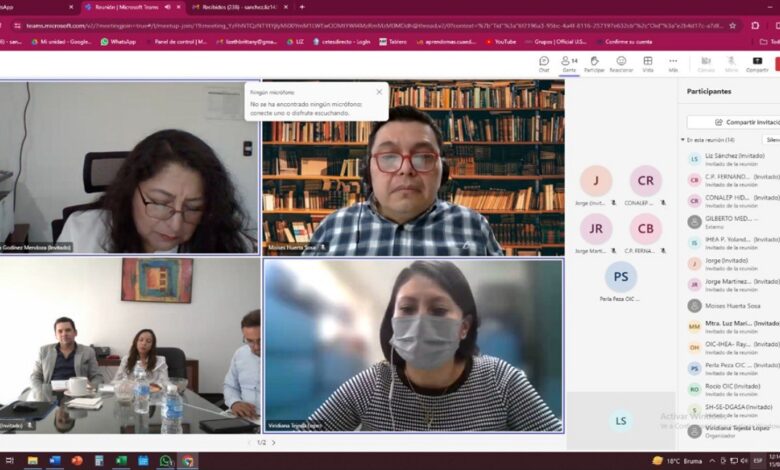Select the PS avatar for Perla Peza
Viewport: 780px width, 470px height.
coord(621,277)
